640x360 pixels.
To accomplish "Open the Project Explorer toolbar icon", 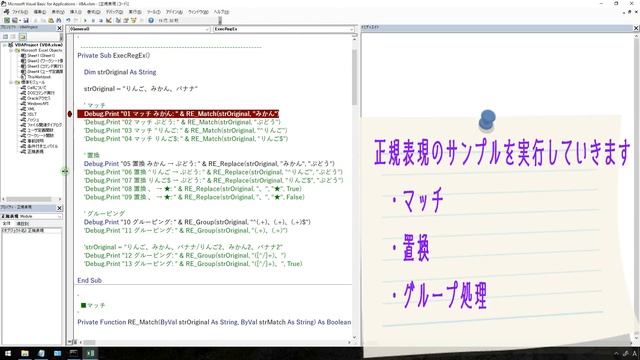I will point(118,20).
